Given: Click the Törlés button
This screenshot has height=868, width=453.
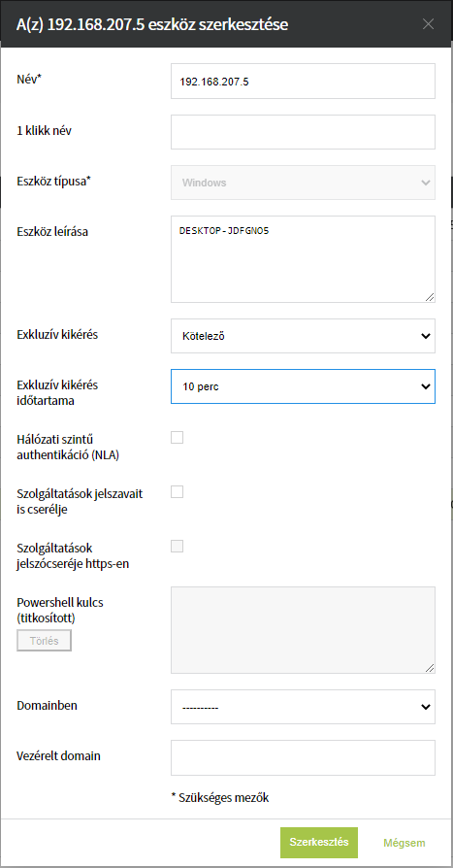Looking at the screenshot, I should click(45, 641).
